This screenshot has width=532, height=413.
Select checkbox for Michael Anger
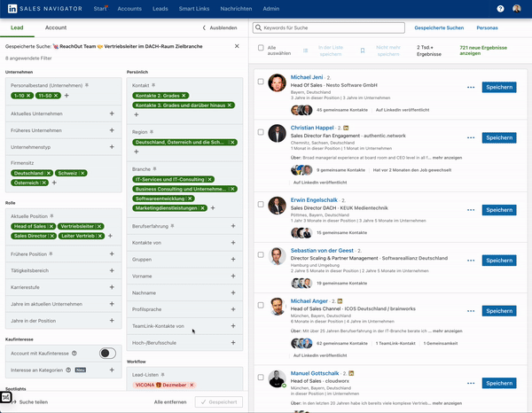261,306
